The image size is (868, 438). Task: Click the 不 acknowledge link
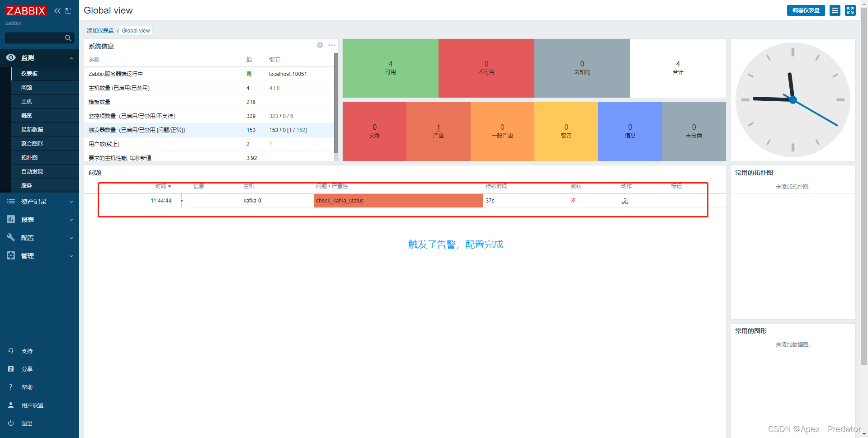pos(574,201)
